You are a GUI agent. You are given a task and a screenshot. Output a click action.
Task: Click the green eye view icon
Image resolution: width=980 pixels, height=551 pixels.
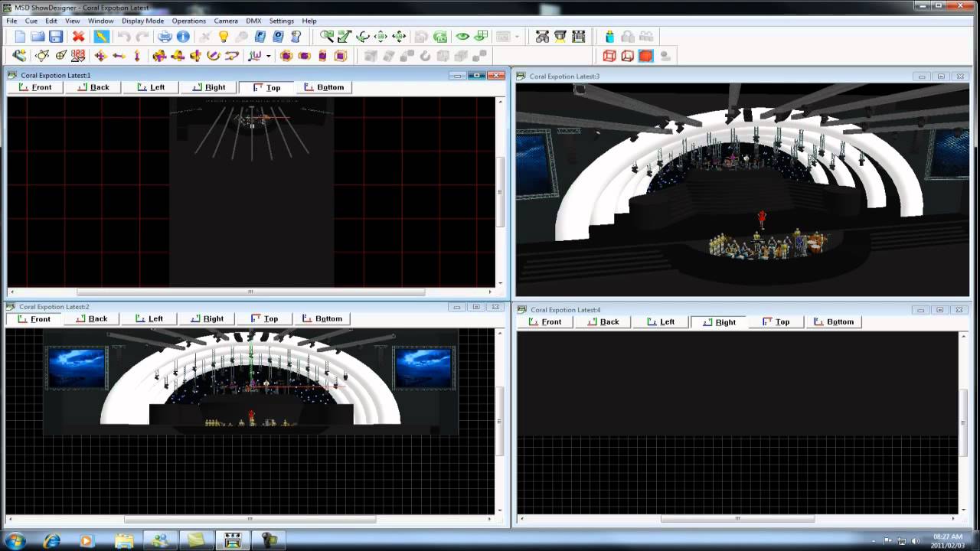462,37
